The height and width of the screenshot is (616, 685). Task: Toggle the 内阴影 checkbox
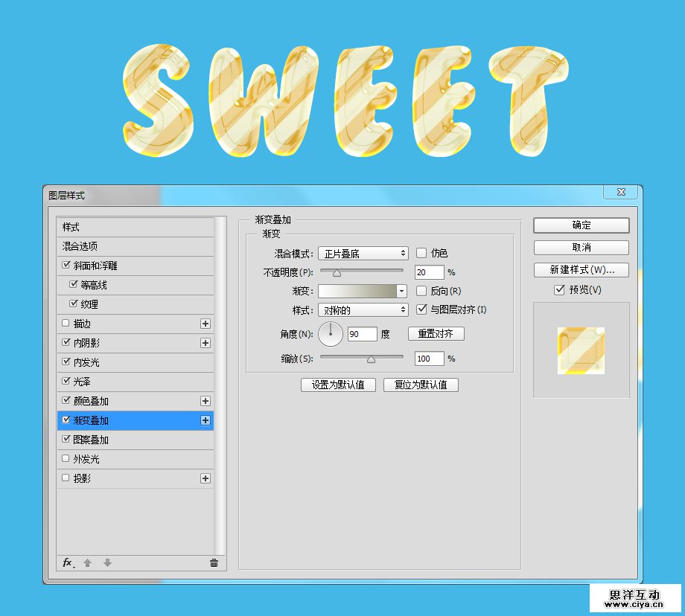(66, 342)
